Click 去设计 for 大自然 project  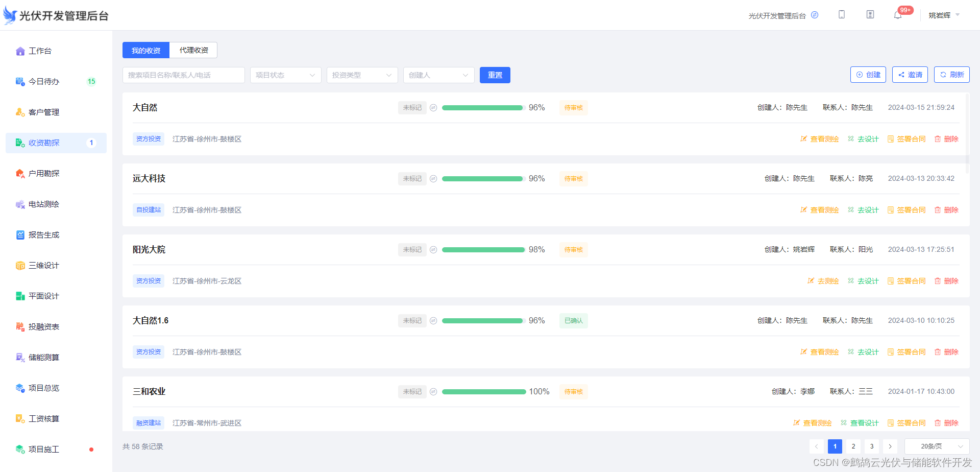(863, 139)
